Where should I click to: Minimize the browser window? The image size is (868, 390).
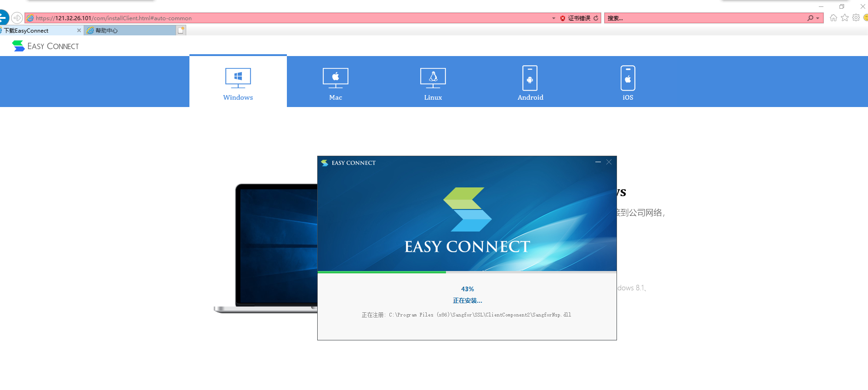821,6
